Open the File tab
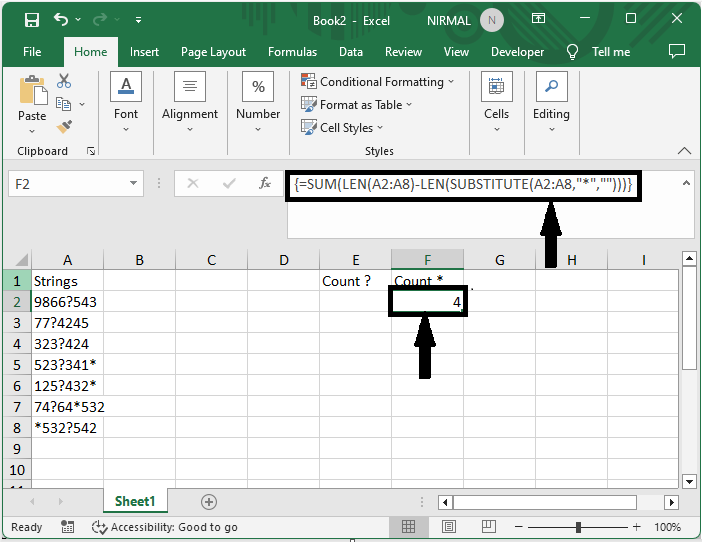The width and height of the screenshot is (702, 542). click(32, 52)
